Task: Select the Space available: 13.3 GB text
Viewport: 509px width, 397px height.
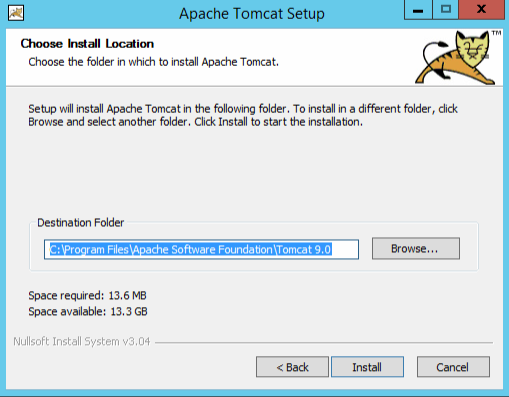Action: pyautogui.click(x=88, y=311)
